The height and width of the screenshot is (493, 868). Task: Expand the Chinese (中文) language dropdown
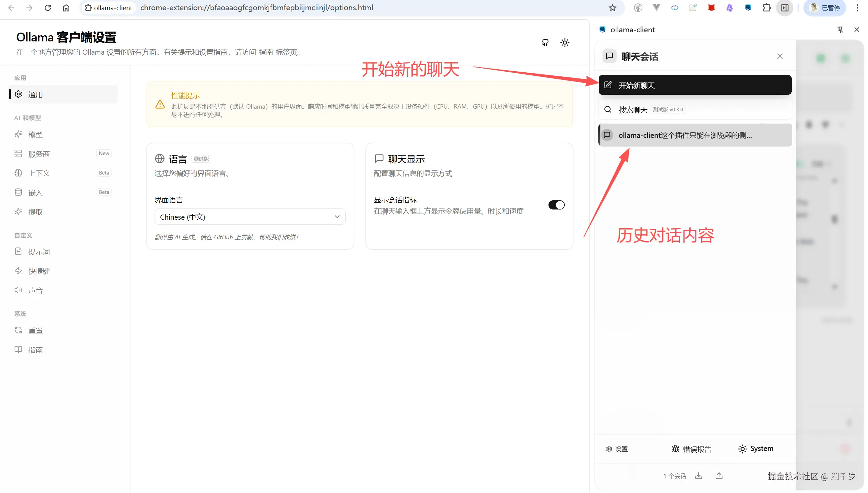[250, 217]
